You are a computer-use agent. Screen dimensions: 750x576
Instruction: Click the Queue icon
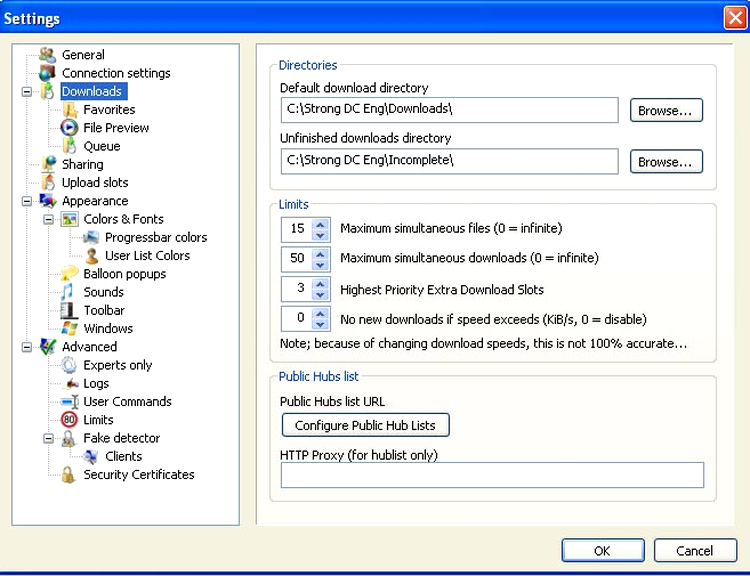coord(69,146)
